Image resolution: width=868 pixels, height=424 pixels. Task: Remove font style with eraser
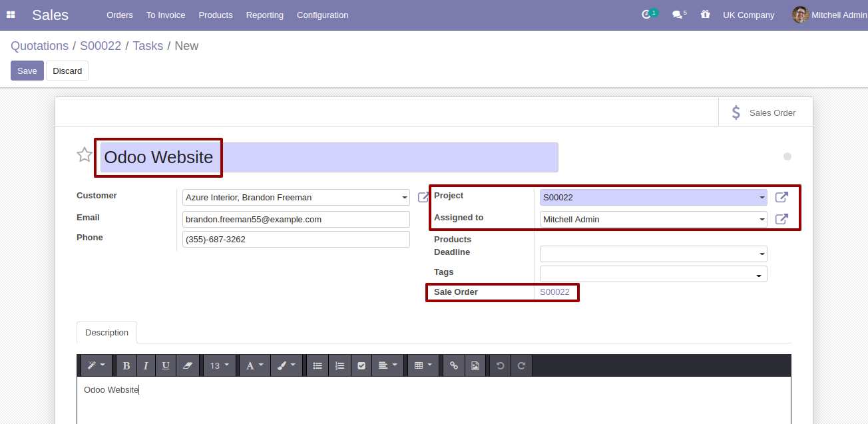click(x=187, y=365)
